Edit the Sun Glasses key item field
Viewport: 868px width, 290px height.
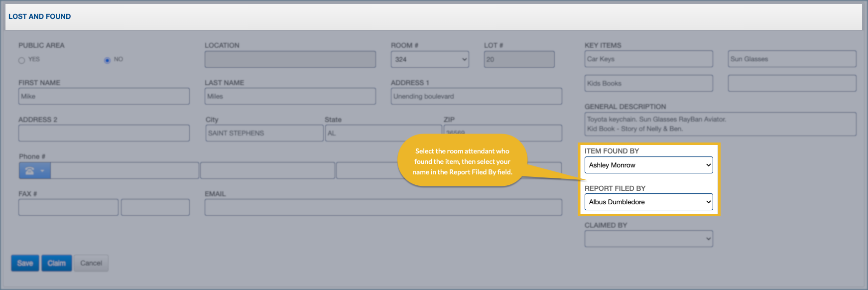[x=792, y=59]
